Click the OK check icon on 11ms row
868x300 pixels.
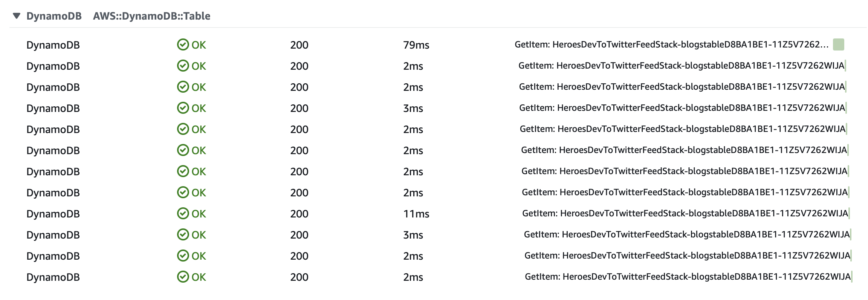(183, 214)
